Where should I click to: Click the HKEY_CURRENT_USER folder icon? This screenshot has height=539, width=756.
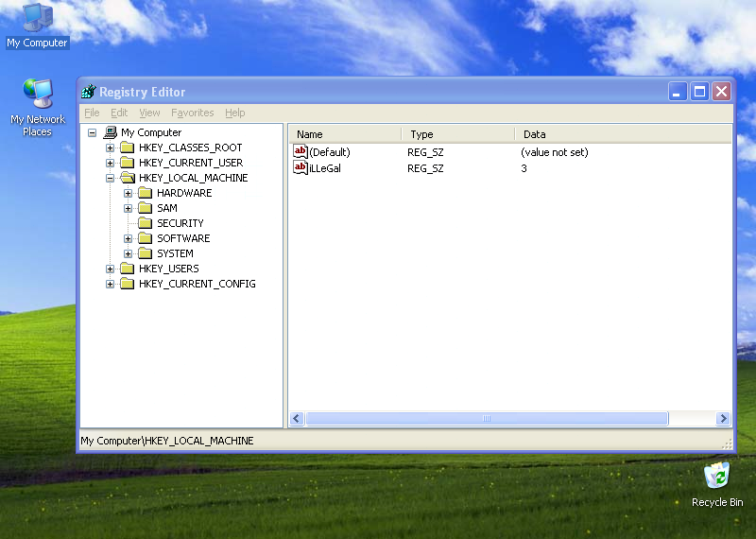tap(128, 163)
